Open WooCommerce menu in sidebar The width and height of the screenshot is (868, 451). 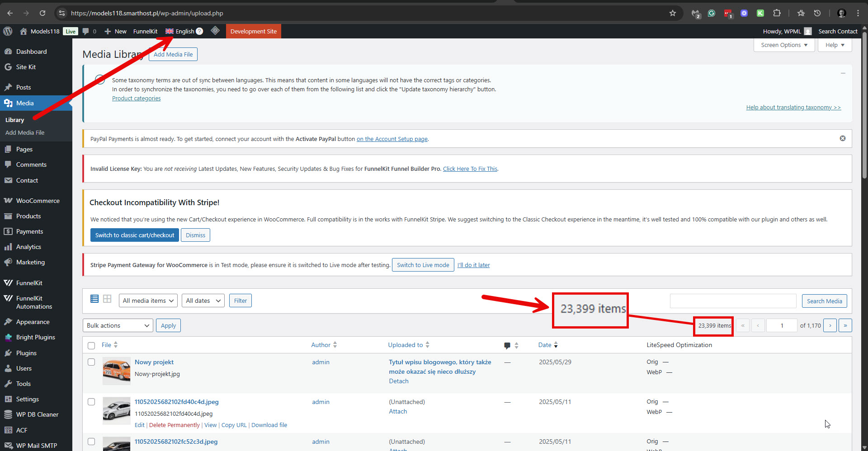38,201
